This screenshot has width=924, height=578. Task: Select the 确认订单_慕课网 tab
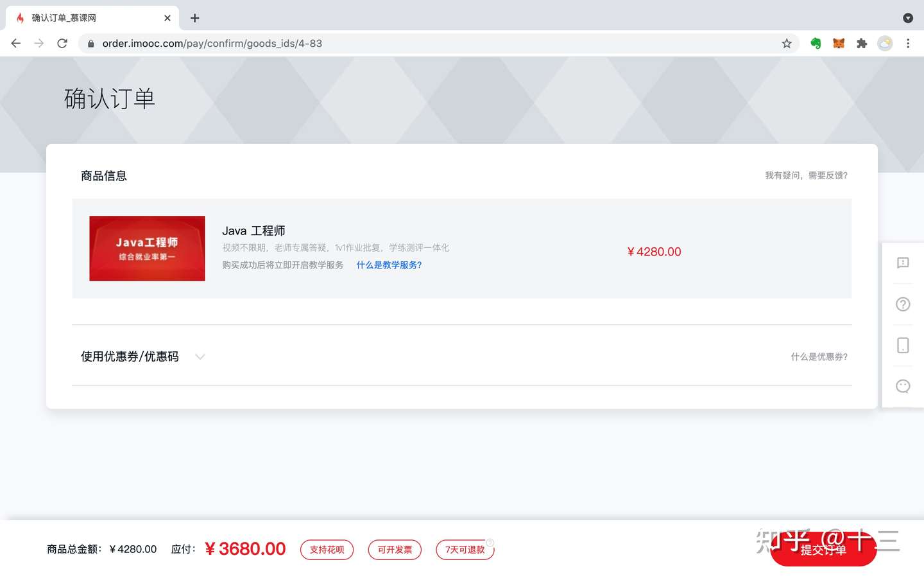92,18
